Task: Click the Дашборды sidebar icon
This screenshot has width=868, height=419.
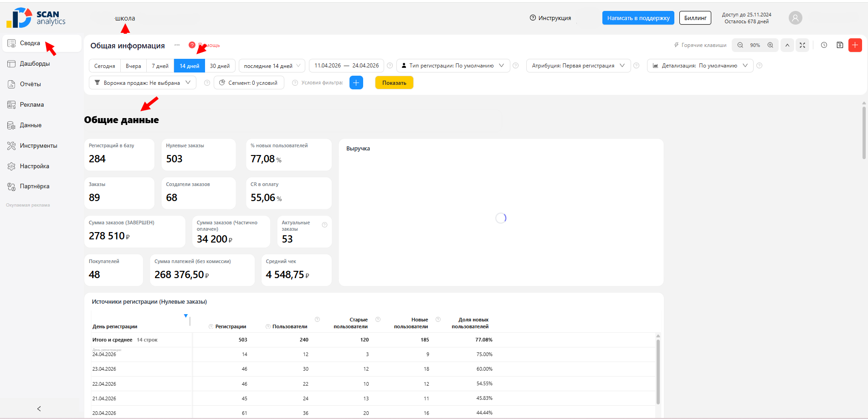Action: (x=11, y=64)
